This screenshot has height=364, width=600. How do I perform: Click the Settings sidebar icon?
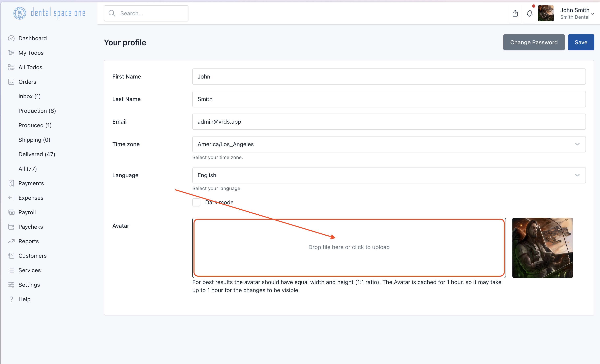11,284
